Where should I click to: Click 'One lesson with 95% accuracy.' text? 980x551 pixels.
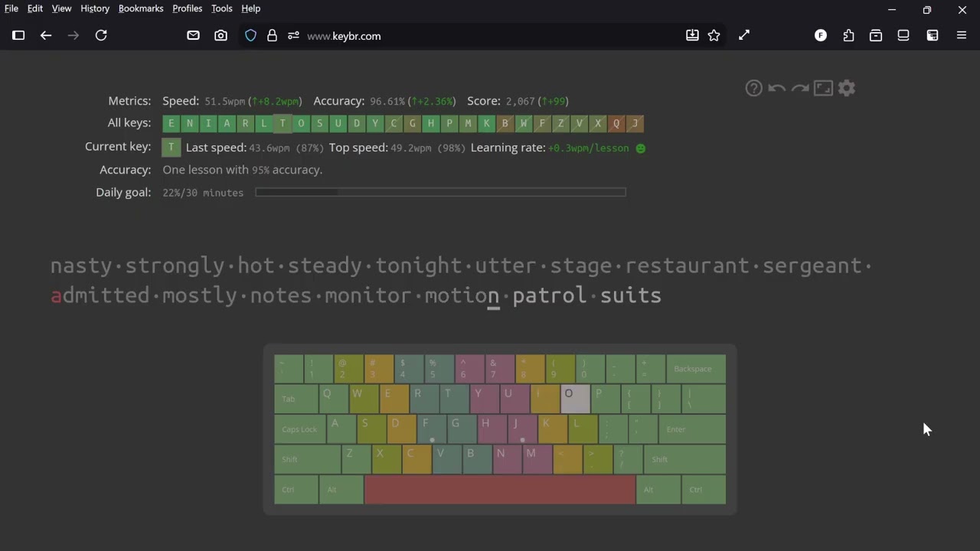point(243,170)
